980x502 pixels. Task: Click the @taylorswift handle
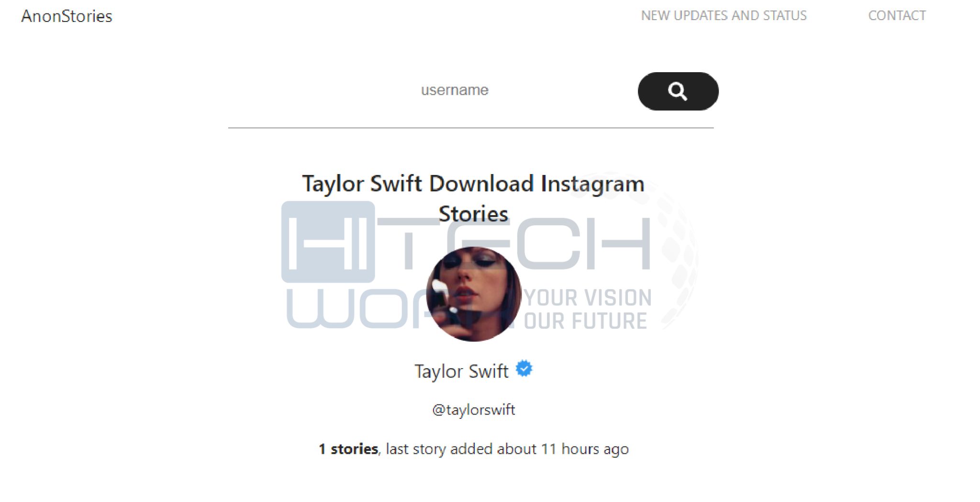coord(473,410)
